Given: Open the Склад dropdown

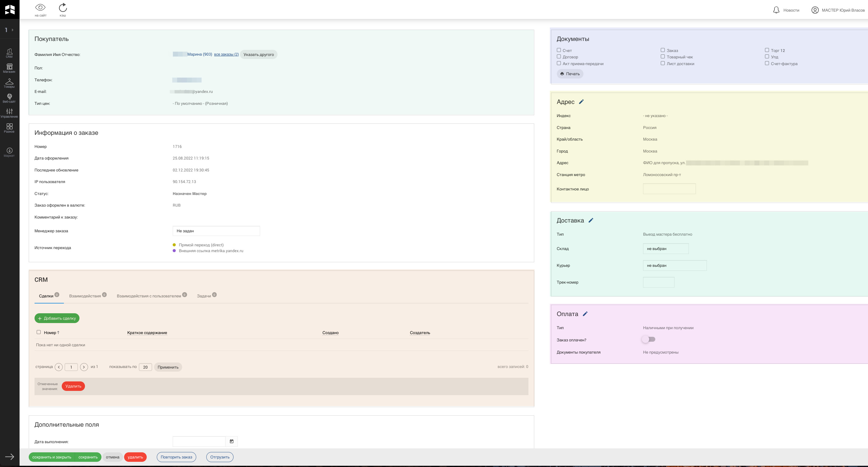Looking at the screenshot, I should (x=665, y=249).
